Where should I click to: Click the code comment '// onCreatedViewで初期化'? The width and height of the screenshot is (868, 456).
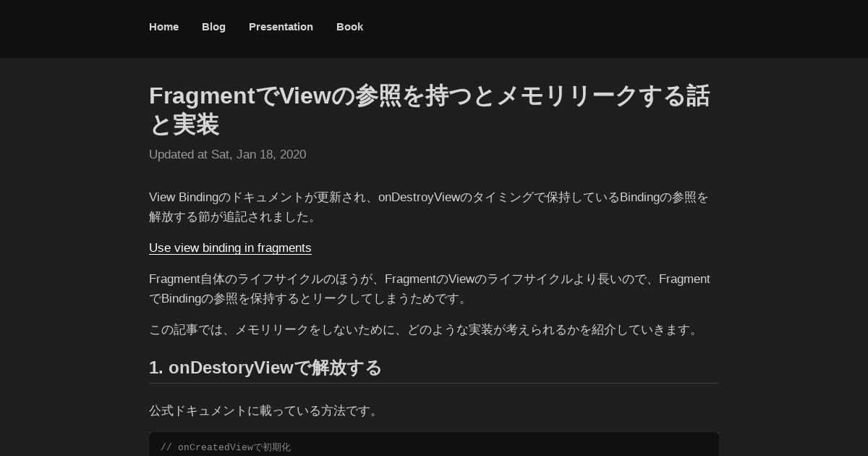point(226,447)
